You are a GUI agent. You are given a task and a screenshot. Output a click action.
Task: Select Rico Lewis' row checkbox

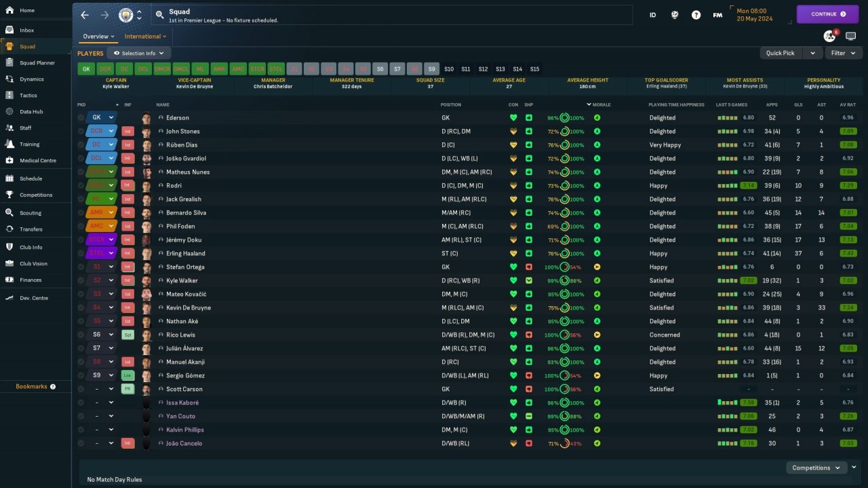pyautogui.click(x=81, y=335)
